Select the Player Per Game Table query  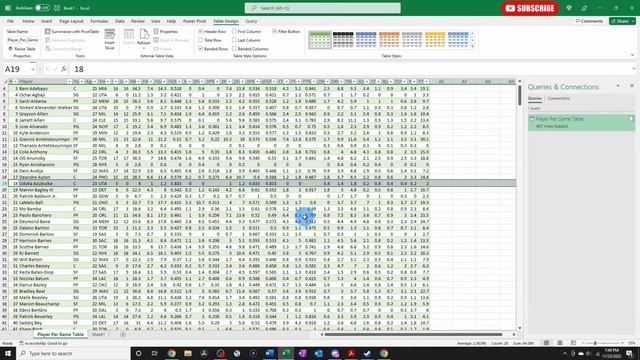pos(581,122)
